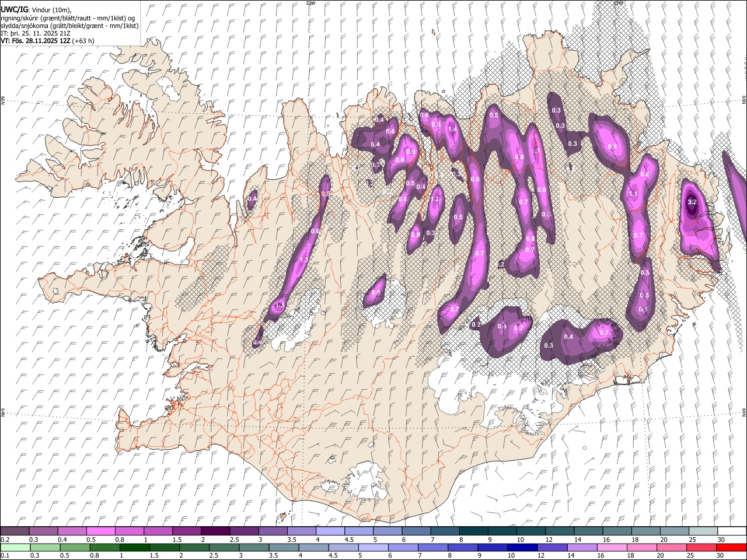This screenshot has height=560, width=747.
Task: Click the '20W' longitude label at the top
Action: 310,3
